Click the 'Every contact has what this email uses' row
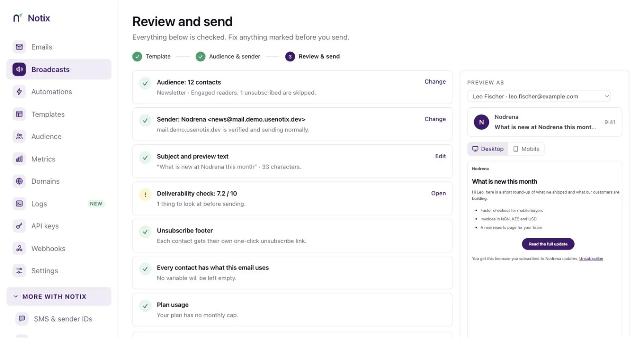Viewport: 644px width, 338px height. point(292,273)
